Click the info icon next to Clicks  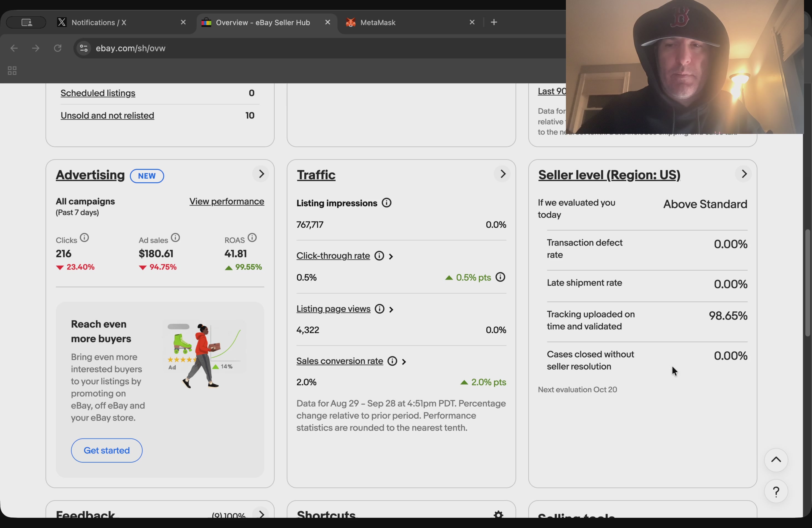84,238
